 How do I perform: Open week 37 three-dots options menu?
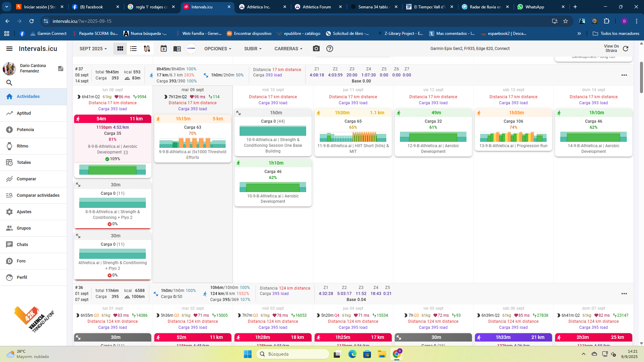(624, 75)
